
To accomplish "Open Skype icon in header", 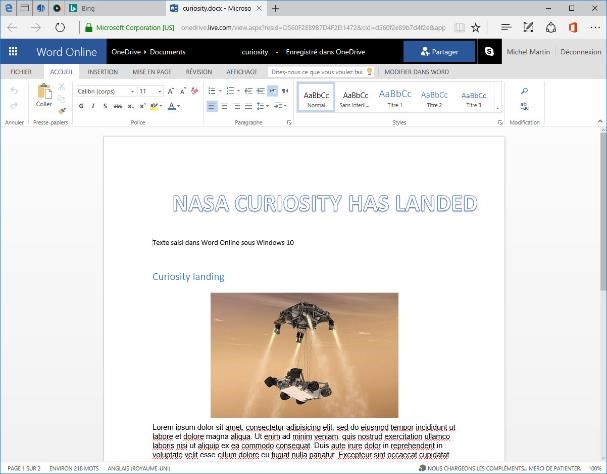I will (489, 52).
